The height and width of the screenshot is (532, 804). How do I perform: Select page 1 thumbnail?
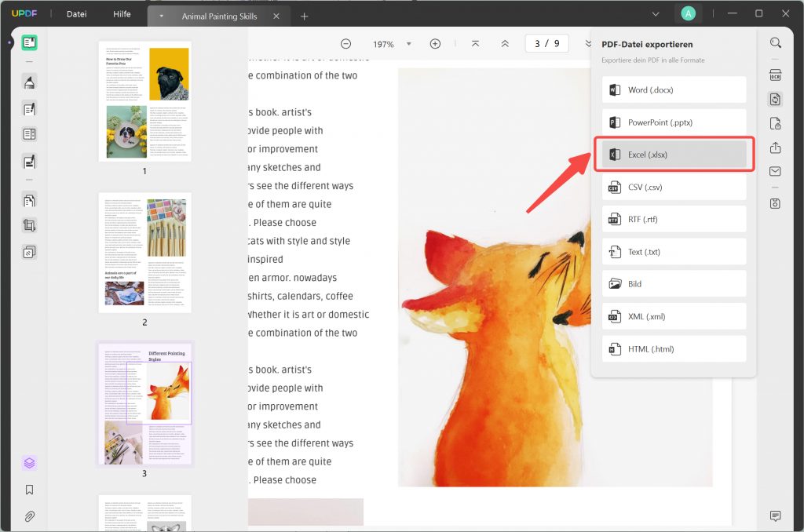pyautogui.click(x=145, y=101)
